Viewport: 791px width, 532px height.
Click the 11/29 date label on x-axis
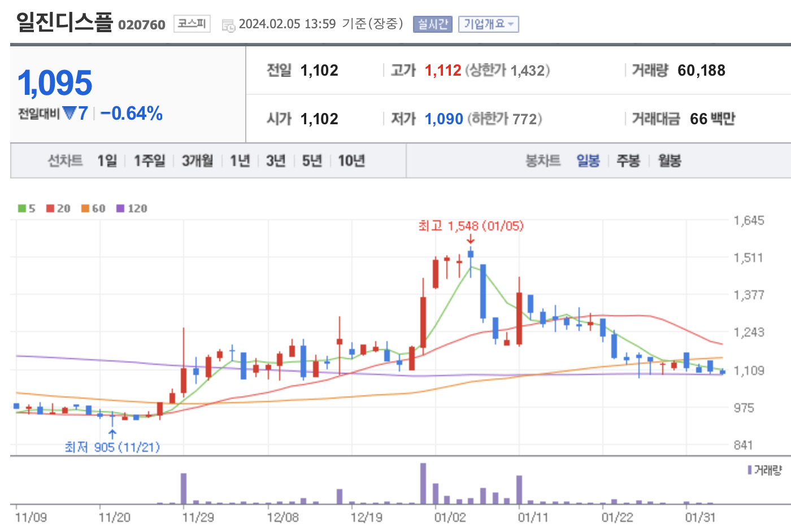198,517
